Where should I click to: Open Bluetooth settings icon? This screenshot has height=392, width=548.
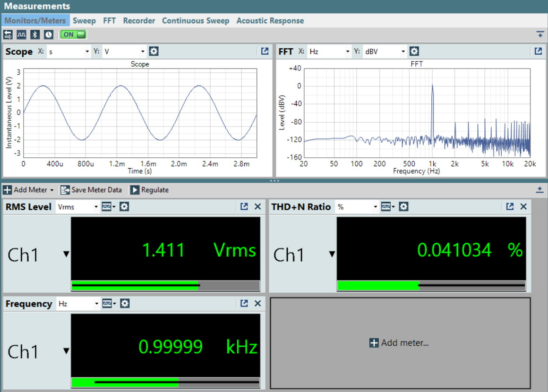point(35,34)
